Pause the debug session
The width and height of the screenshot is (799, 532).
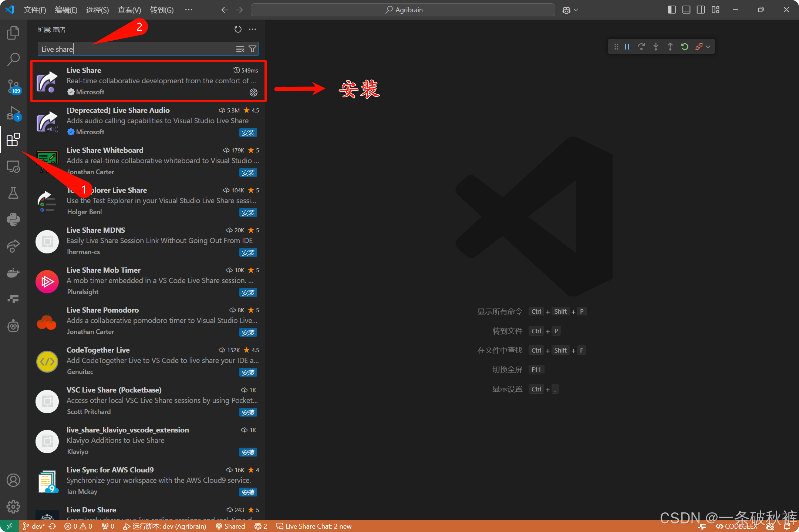pos(627,47)
